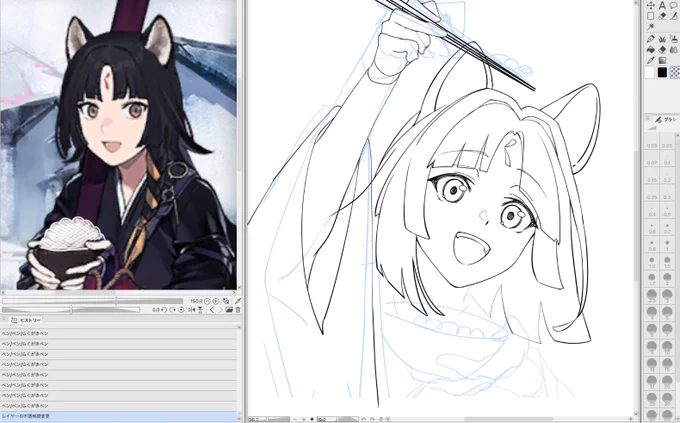Select the Pen tool
Screen dimensions: 680x423
point(651,39)
